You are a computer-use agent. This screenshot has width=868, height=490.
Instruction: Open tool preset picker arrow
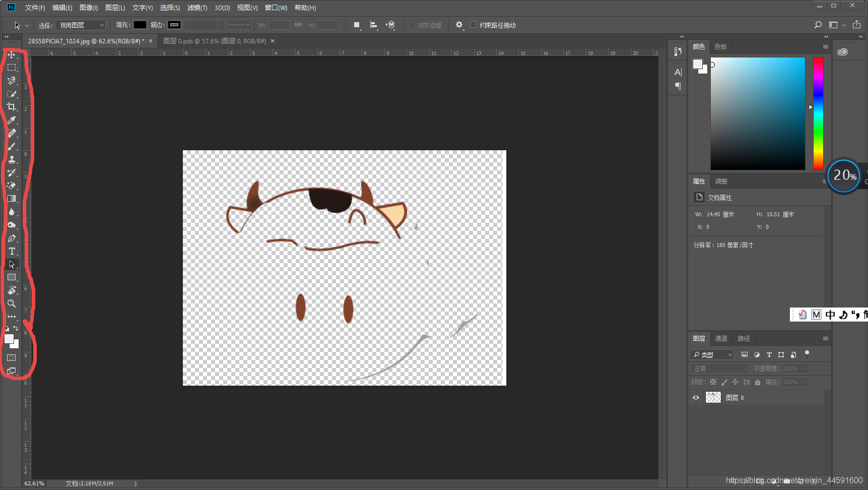pyautogui.click(x=27, y=25)
